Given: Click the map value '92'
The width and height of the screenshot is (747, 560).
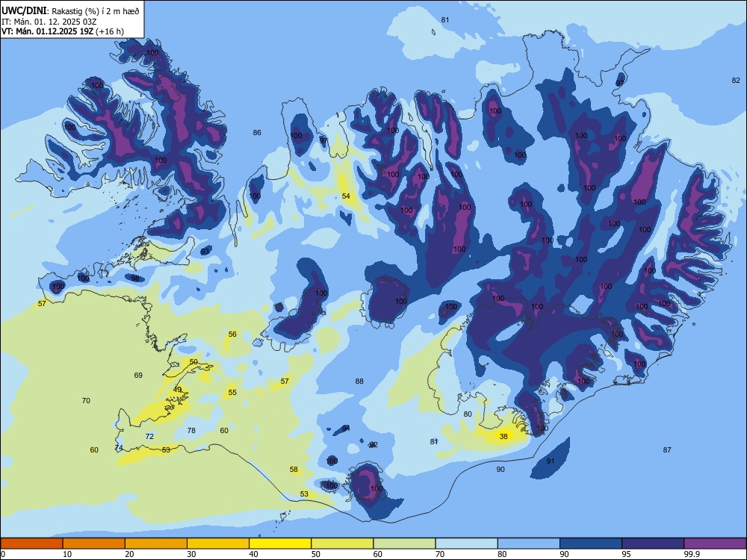Looking at the screenshot, I should tap(374, 445).
